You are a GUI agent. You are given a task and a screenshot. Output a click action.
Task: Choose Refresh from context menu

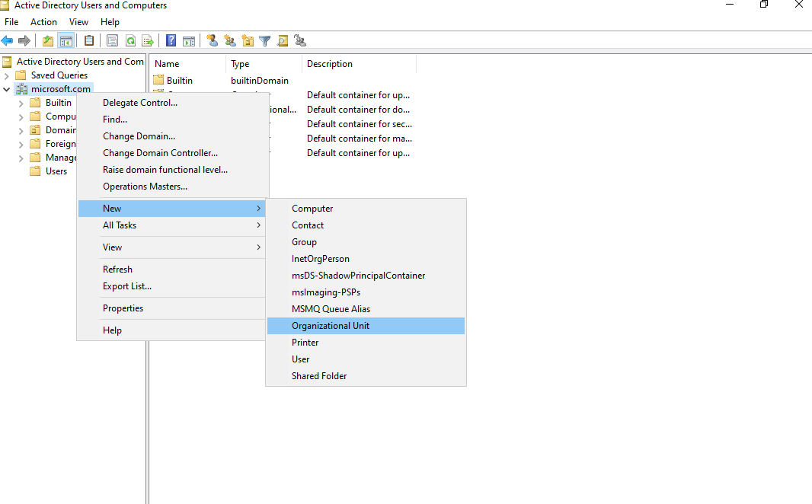172,269
